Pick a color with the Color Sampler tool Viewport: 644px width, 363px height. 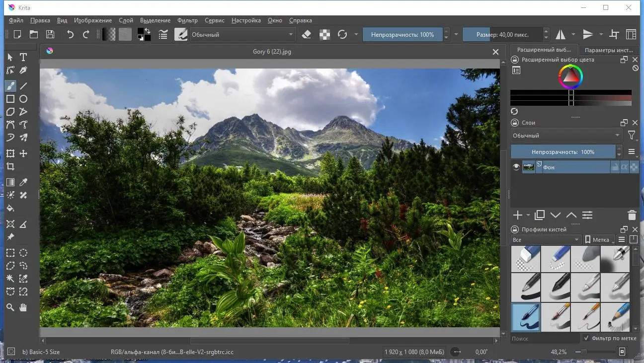(x=23, y=182)
